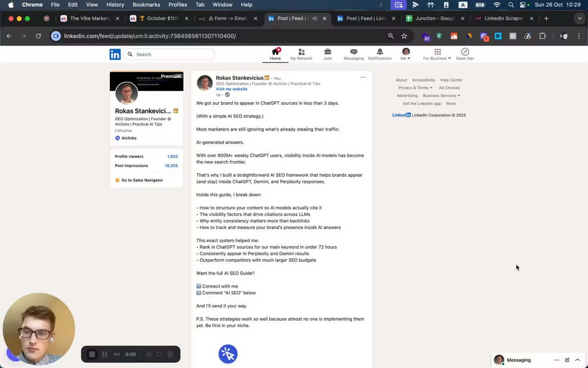Open the Accessibility footer link
The image size is (588, 368).
click(x=424, y=80)
